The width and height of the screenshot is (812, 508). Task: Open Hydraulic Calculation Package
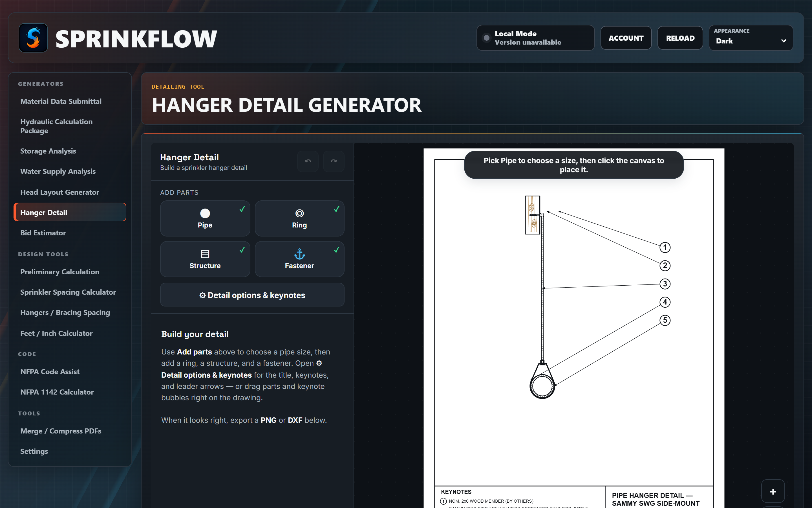click(70, 126)
